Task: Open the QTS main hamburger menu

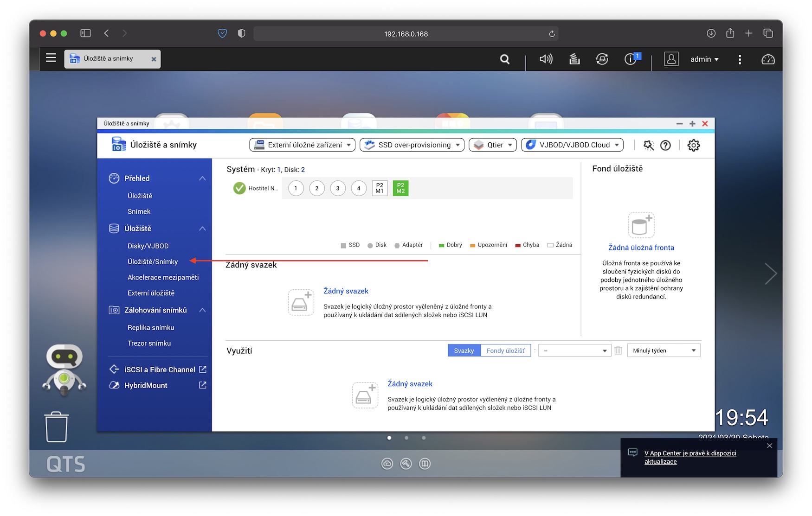Action: pos(51,58)
